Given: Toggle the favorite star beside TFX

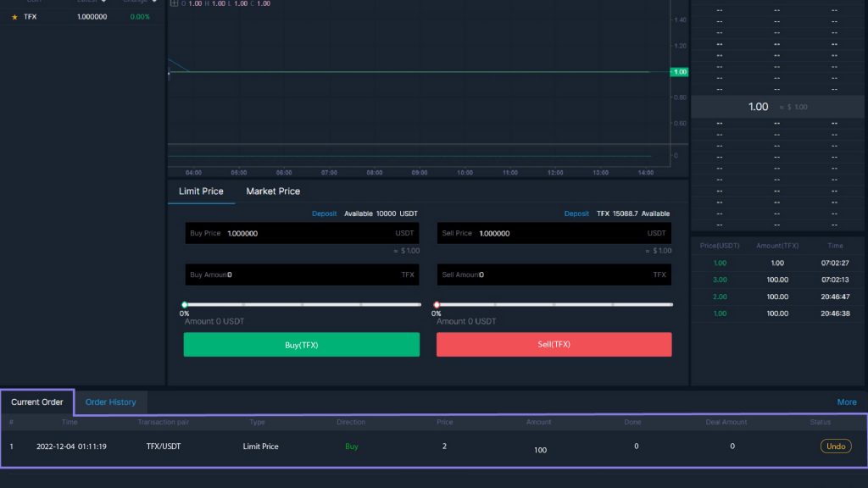Looking at the screenshot, I should point(14,17).
